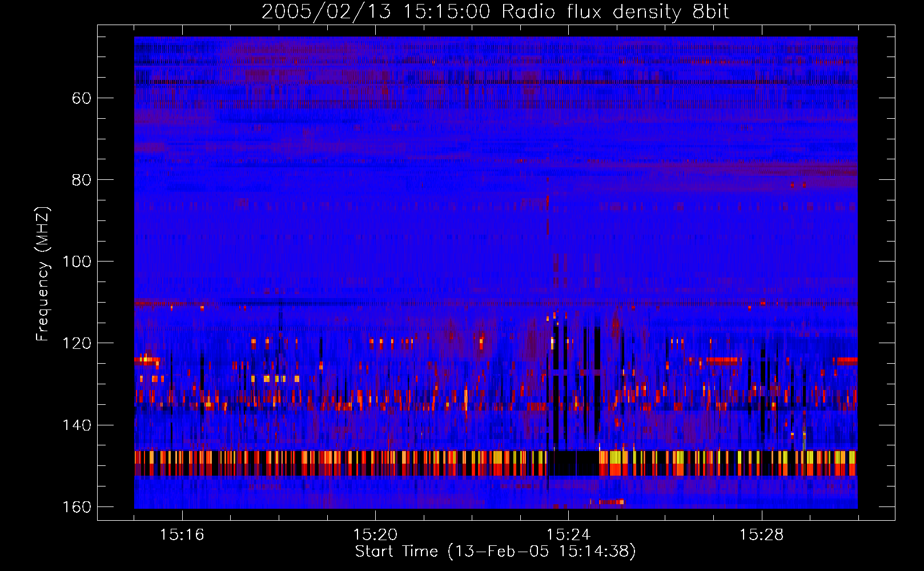Click the 120 frequency tick label
The image size is (924, 571).
(x=77, y=343)
